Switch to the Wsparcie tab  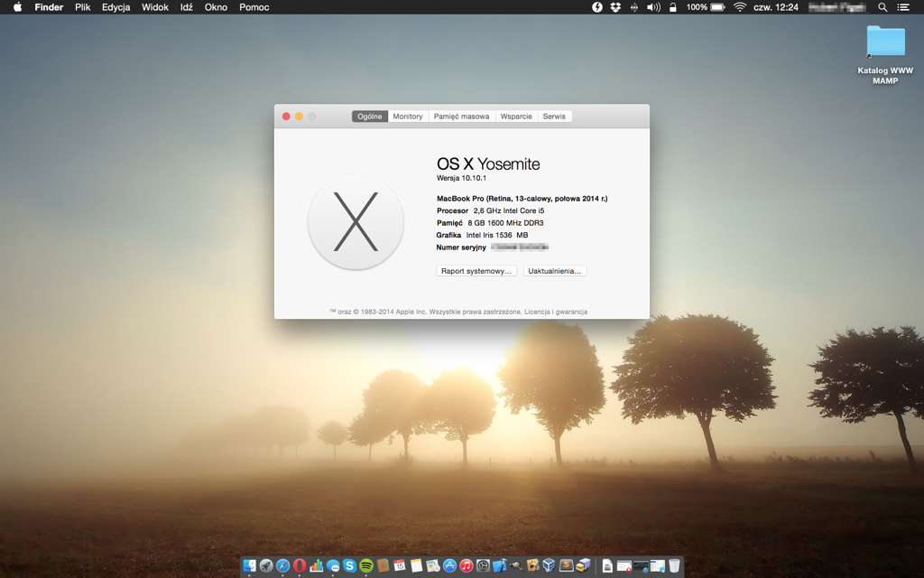click(x=516, y=117)
